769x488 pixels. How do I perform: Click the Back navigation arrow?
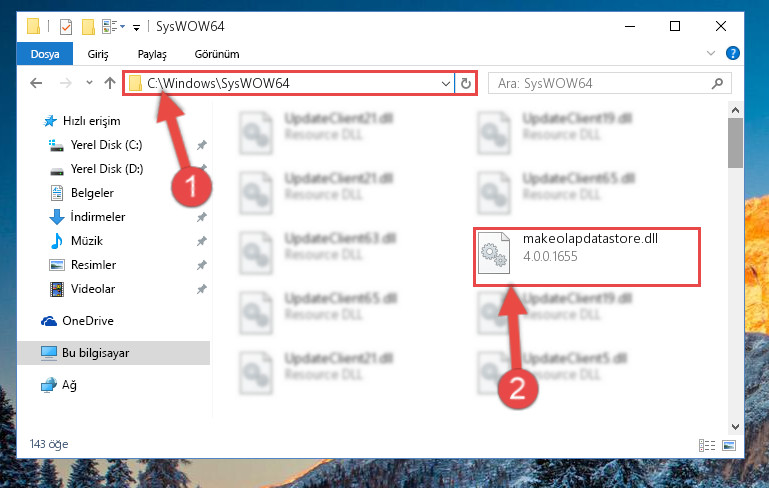click(x=36, y=83)
